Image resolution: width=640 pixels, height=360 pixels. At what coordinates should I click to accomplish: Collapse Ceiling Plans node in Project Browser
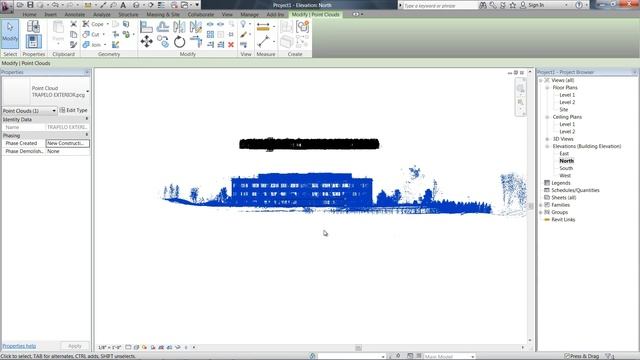547,117
